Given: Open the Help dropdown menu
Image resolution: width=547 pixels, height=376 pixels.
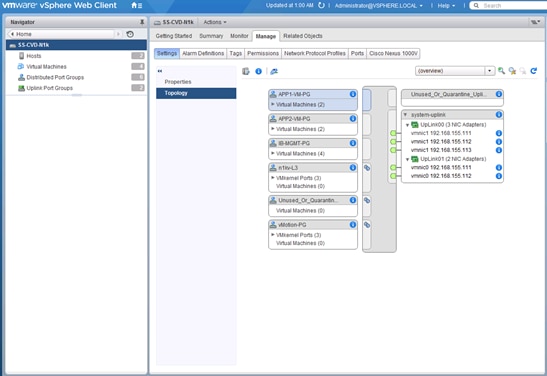Looking at the screenshot, I should pyautogui.click(x=446, y=6).
